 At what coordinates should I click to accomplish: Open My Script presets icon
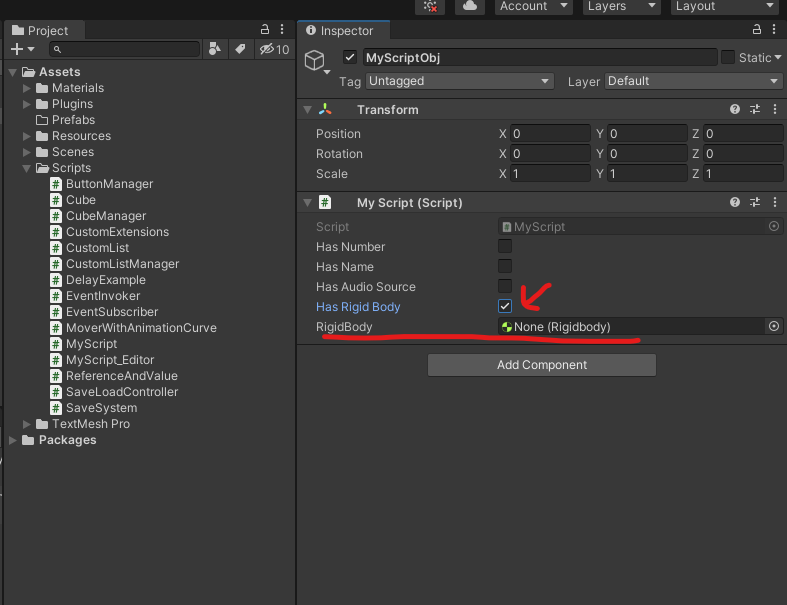[755, 202]
